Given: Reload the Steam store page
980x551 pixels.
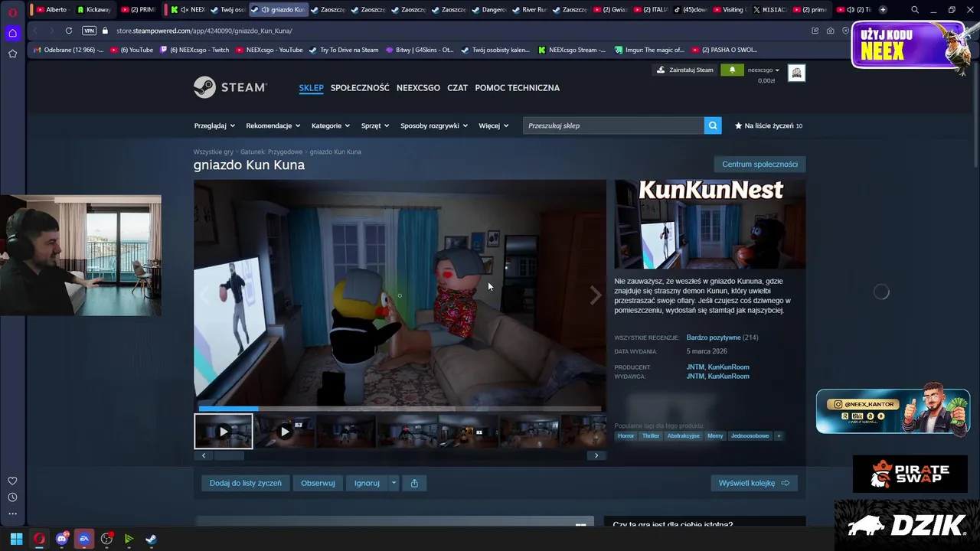Looking at the screenshot, I should (69, 31).
